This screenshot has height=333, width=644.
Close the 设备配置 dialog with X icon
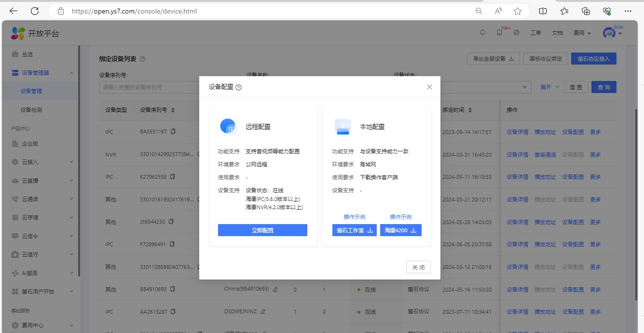[x=429, y=87]
